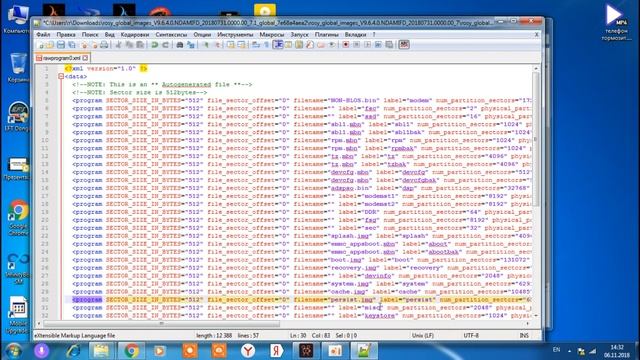Screen dimensions: 640x360
Task: Click the horizontal scrollbar at editor bottom
Action: 162,323
